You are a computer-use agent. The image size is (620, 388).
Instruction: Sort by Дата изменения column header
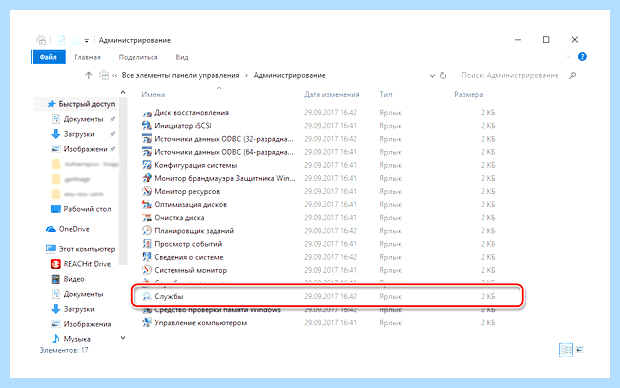[x=331, y=95]
